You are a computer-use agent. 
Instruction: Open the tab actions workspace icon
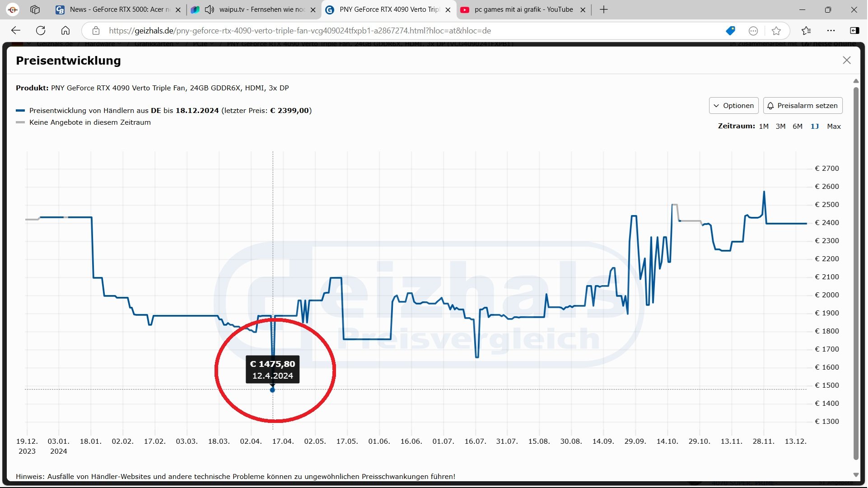(35, 9)
